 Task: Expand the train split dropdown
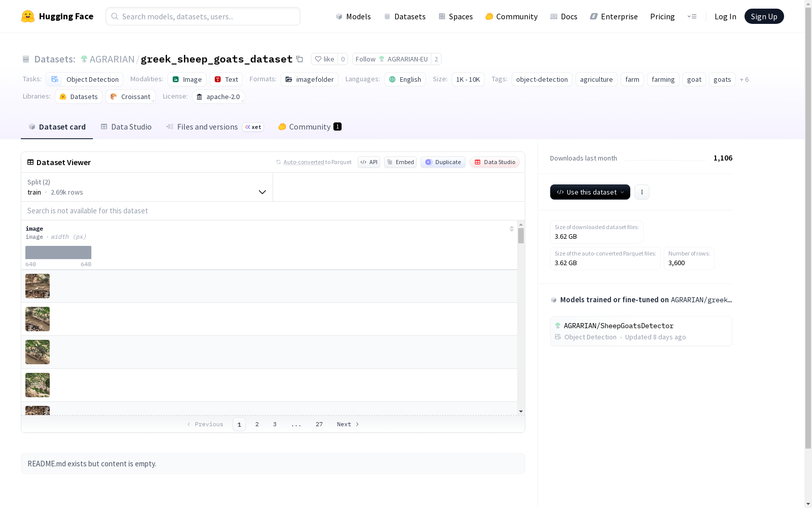coord(147,187)
